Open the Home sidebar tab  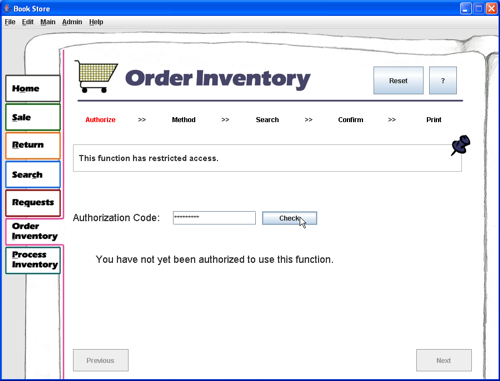point(33,88)
